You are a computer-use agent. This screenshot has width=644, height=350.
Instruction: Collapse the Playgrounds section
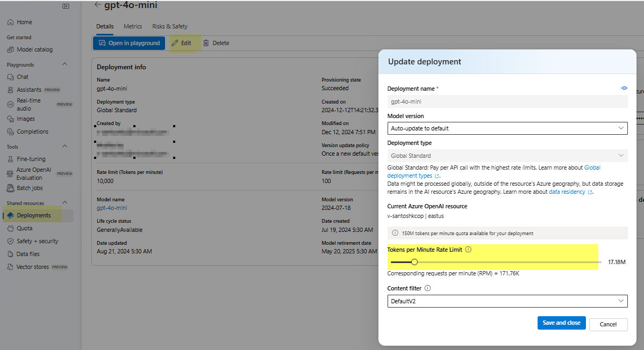click(x=65, y=64)
